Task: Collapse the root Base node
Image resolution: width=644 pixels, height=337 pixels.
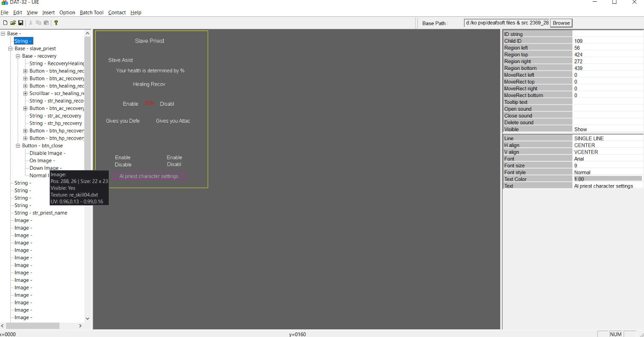Action: (x=3, y=34)
